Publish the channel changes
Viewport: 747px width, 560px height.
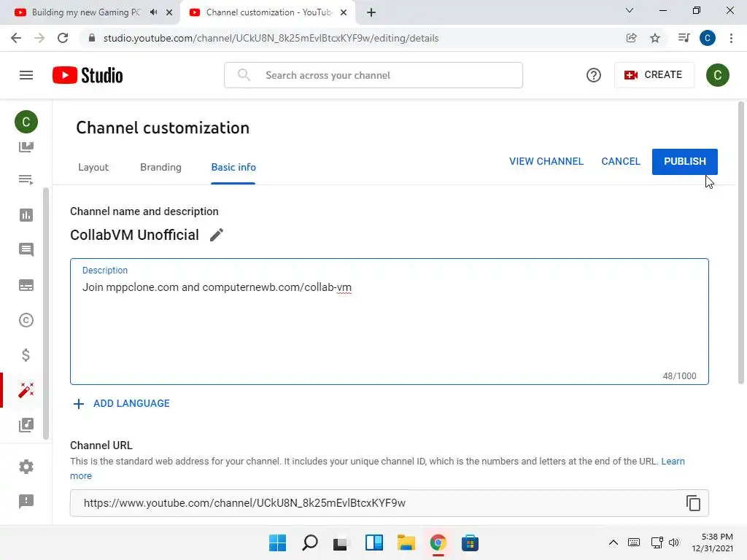click(684, 161)
